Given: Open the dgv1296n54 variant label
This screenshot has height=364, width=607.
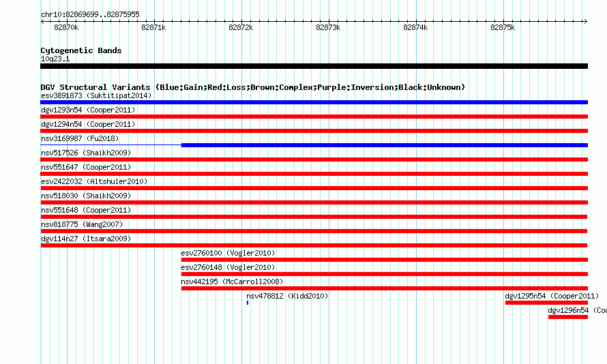Looking at the screenshot, I should 577,310.
